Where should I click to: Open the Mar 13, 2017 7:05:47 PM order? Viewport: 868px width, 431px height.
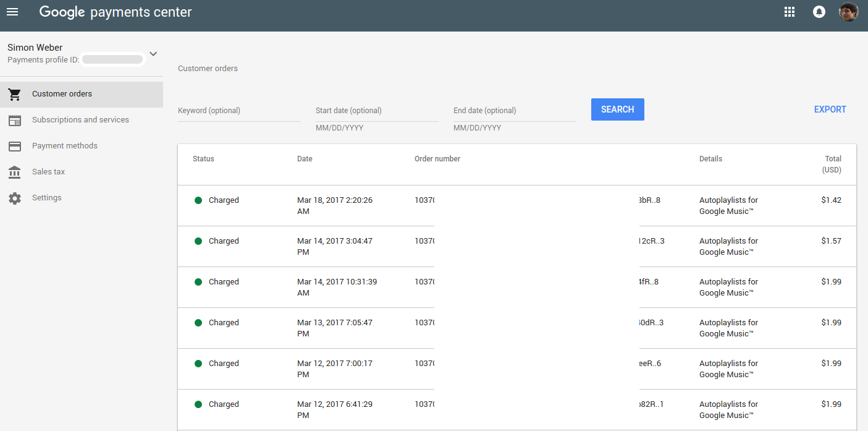click(517, 328)
